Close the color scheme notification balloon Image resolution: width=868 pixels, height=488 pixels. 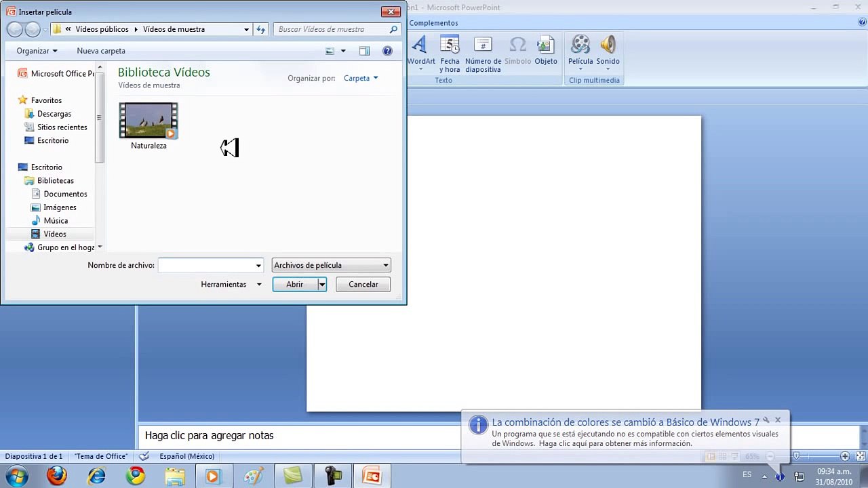click(x=778, y=420)
